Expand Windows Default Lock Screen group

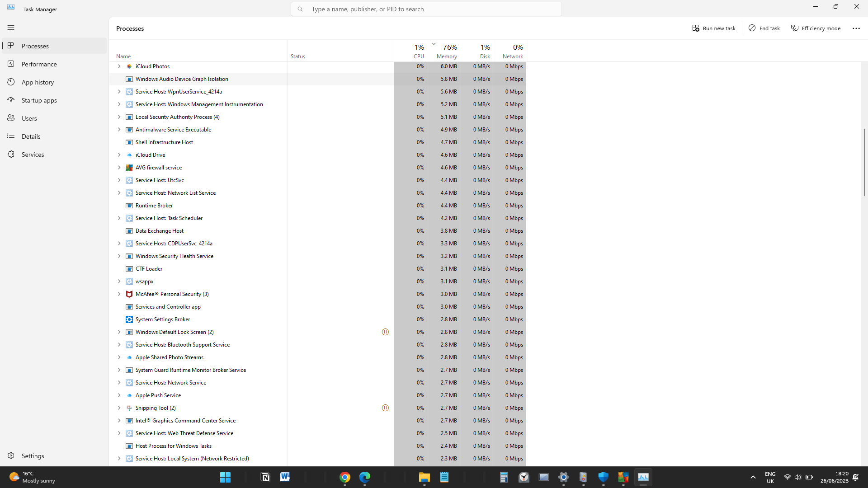click(x=119, y=332)
